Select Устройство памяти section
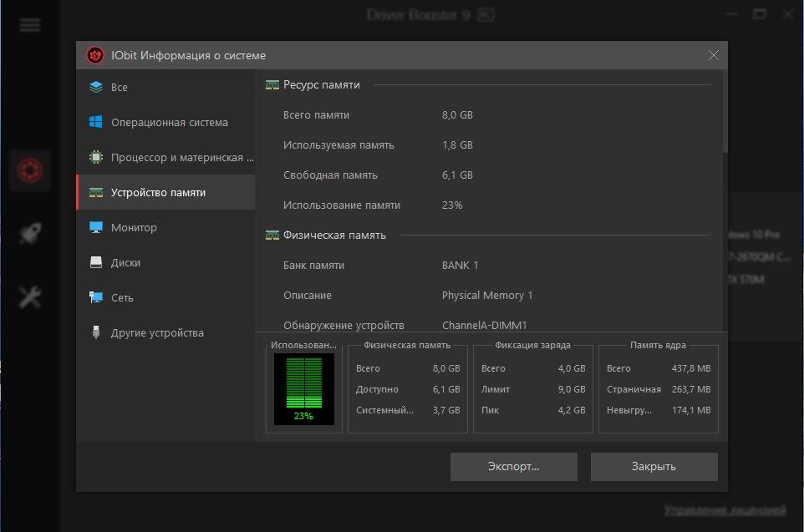 (165, 192)
